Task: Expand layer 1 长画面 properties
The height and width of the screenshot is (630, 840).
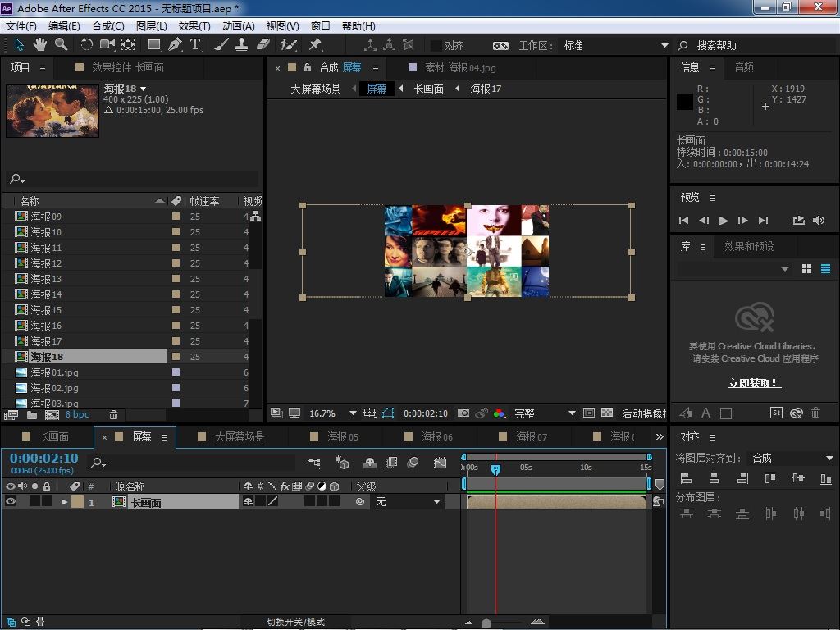Action: tap(64, 502)
